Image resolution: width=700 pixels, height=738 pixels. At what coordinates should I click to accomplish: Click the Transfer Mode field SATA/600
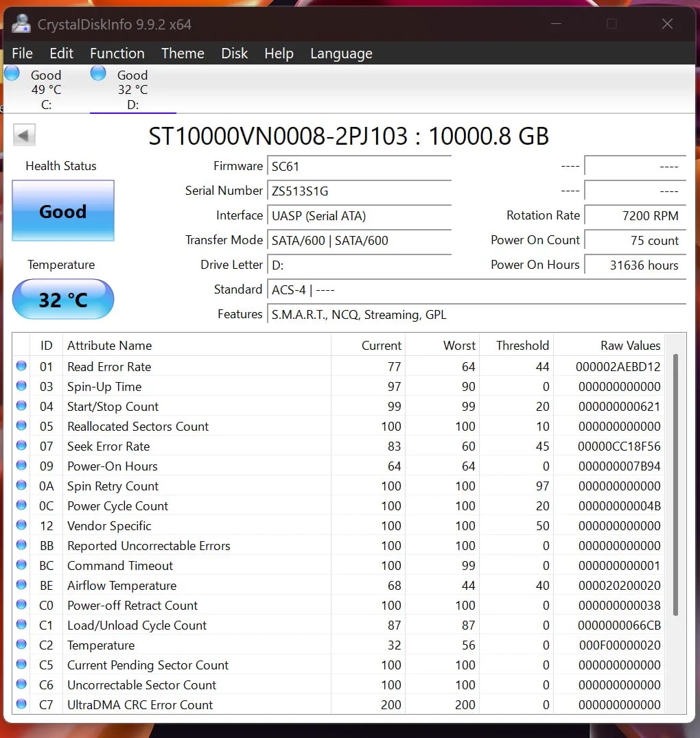360,241
